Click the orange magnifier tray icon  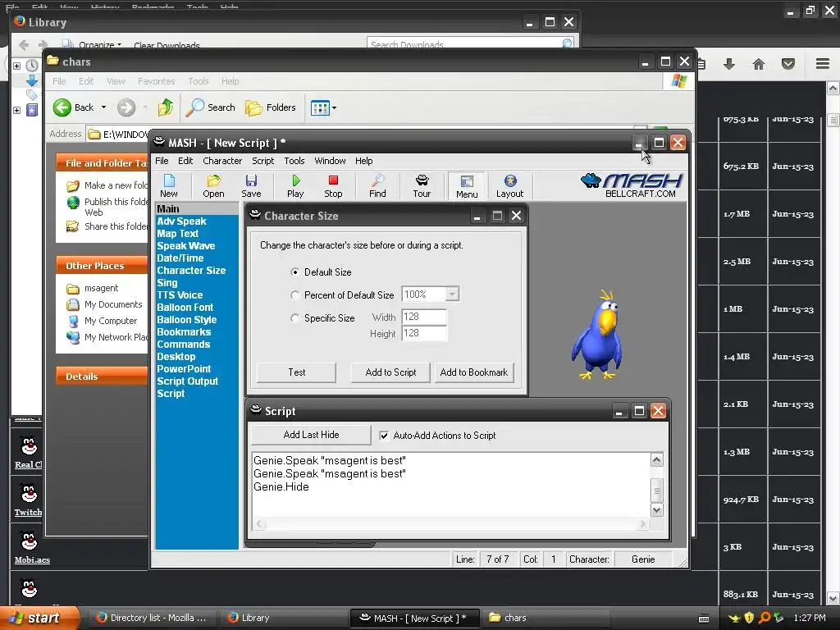pos(765,618)
